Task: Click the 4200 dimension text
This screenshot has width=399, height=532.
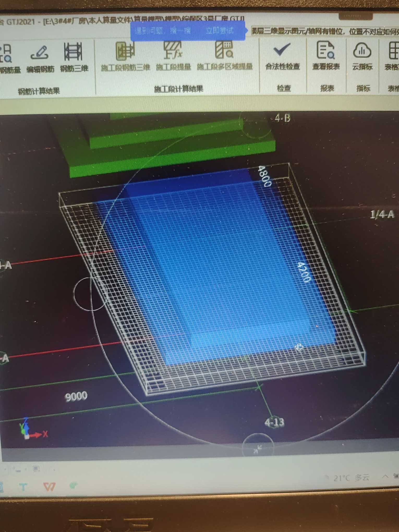Action: [304, 273]
